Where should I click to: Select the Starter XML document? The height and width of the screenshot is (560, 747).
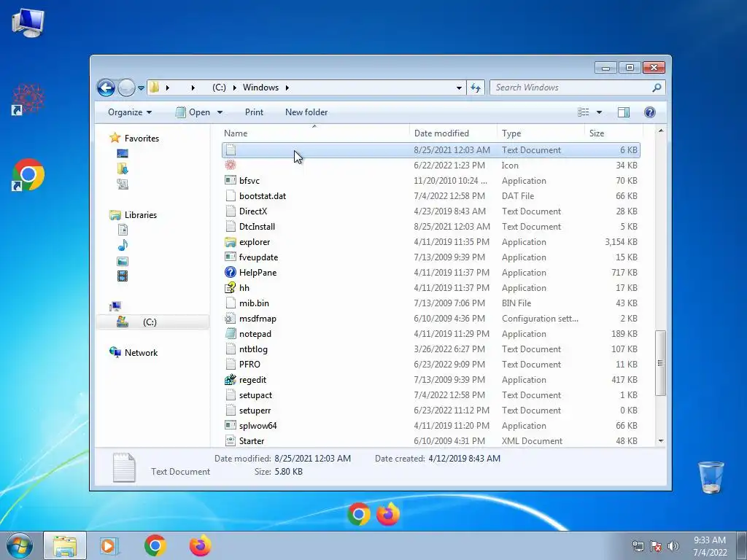pyautogui.click(x=431, y=441)
